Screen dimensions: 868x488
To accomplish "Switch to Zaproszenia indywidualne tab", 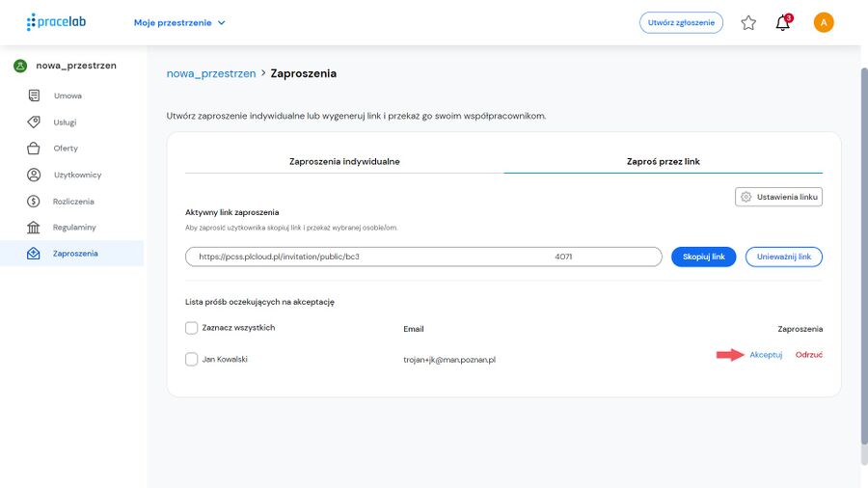I will coord(344,162).
